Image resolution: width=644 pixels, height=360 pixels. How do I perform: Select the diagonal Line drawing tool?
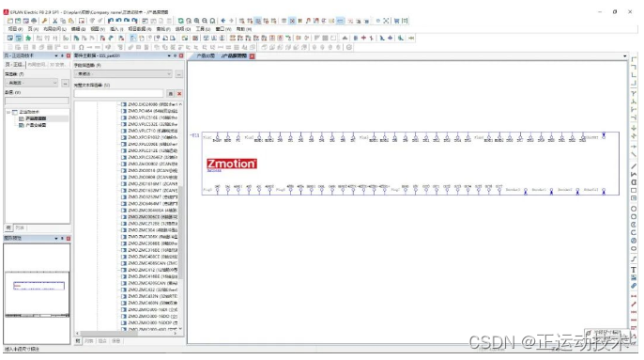(x=634, y=166)
